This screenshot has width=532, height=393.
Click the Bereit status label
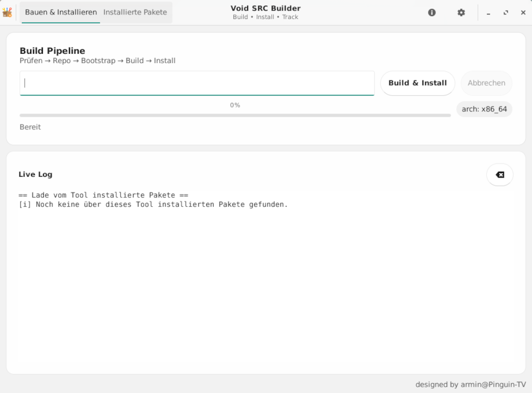pyautogui.click(x=31, y=127)
